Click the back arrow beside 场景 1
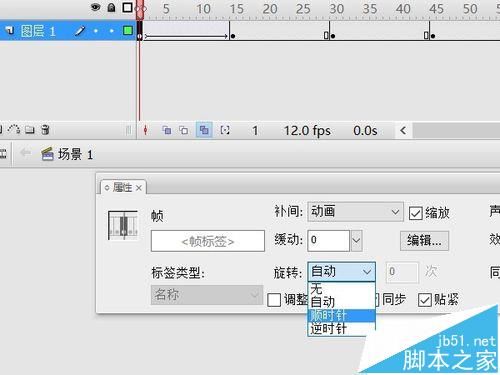Viewport: 500px width, 375px height. tap(26, 153)
